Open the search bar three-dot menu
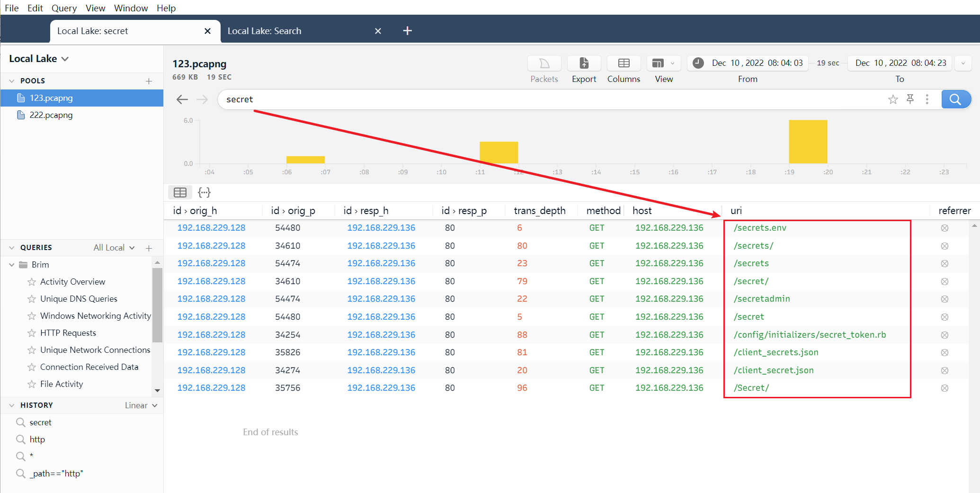 927,99
